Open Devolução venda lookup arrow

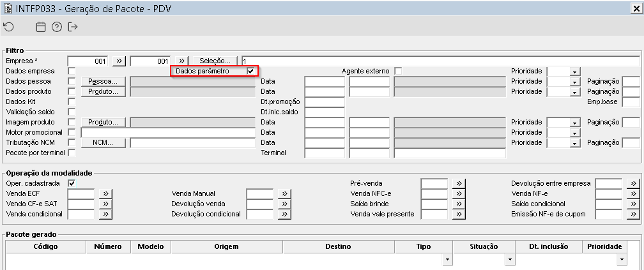click(x=284, y=204)
